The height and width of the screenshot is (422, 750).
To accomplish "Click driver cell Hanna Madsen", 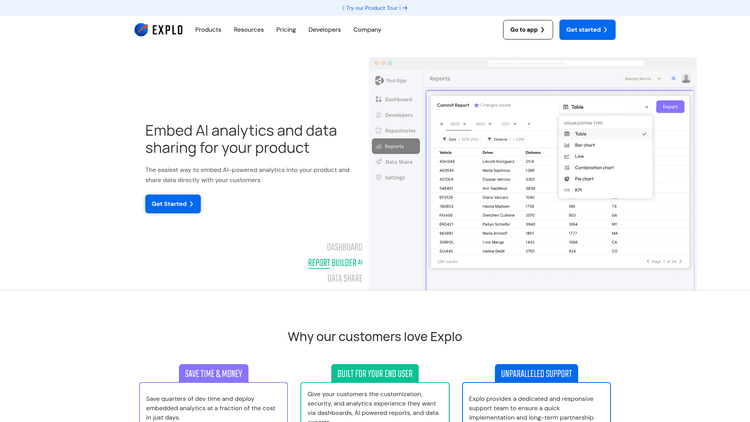I will point(496,206).
